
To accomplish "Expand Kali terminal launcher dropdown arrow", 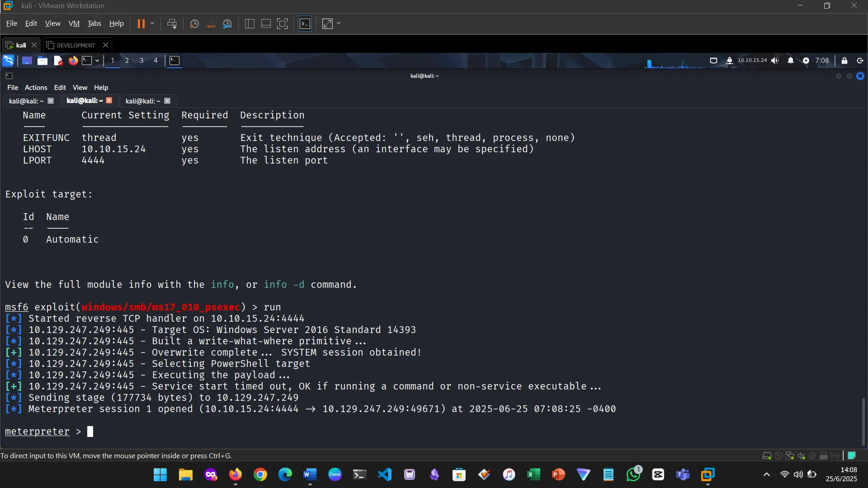I will (97, 61).
